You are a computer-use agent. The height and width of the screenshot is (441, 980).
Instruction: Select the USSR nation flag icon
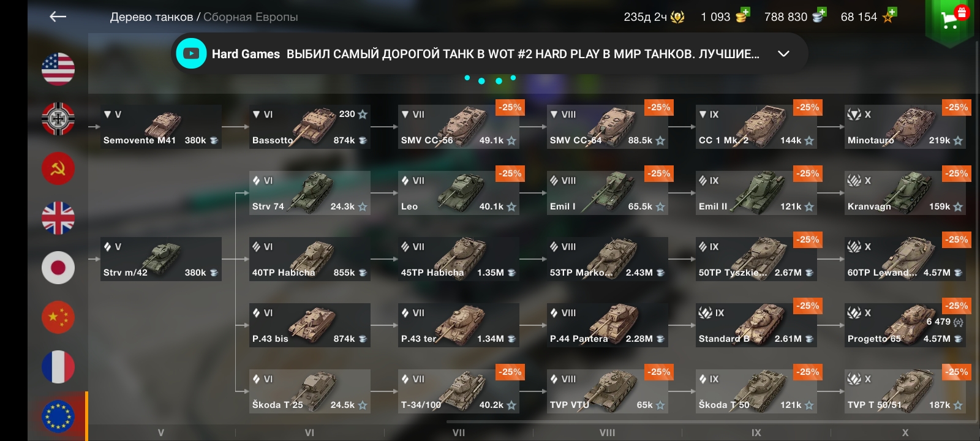(x=58, y=168)
